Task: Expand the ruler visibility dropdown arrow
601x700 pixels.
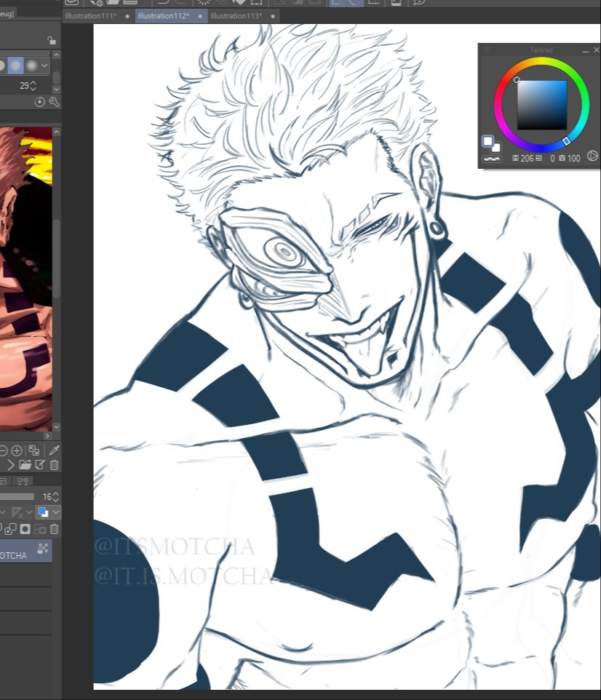Action: coord(30,512)
